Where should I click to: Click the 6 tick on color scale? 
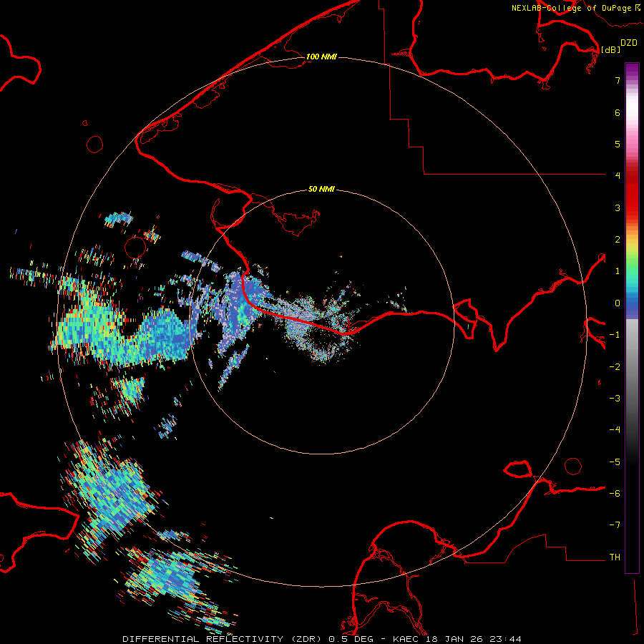pyautogui.click(x=618, y=112)
